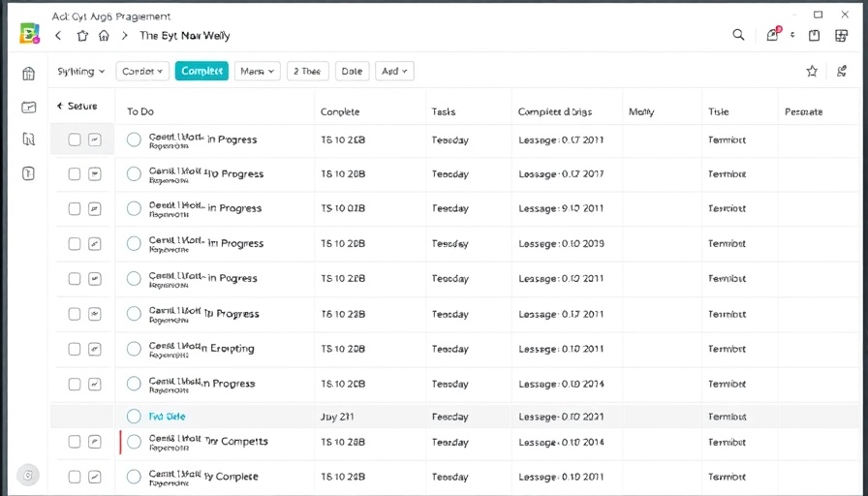Click the 'Date' filter button
This screenshot has height=496, width=868.
coord(352,71)
